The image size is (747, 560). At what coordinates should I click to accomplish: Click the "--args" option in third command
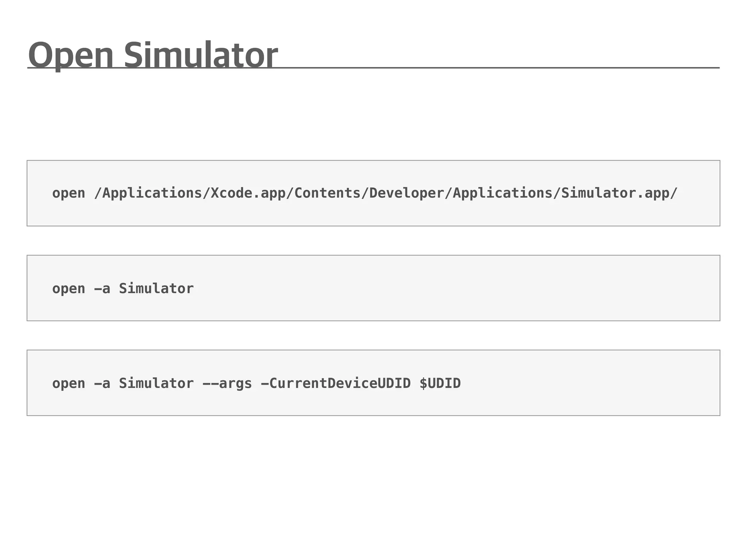click(x=227, y=384)
